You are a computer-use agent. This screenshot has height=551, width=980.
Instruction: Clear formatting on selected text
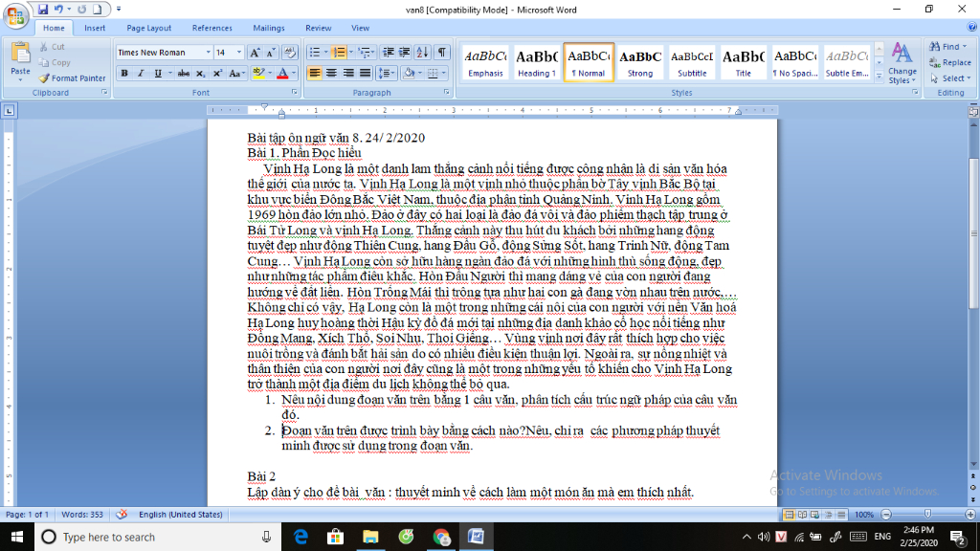(290, 53)
